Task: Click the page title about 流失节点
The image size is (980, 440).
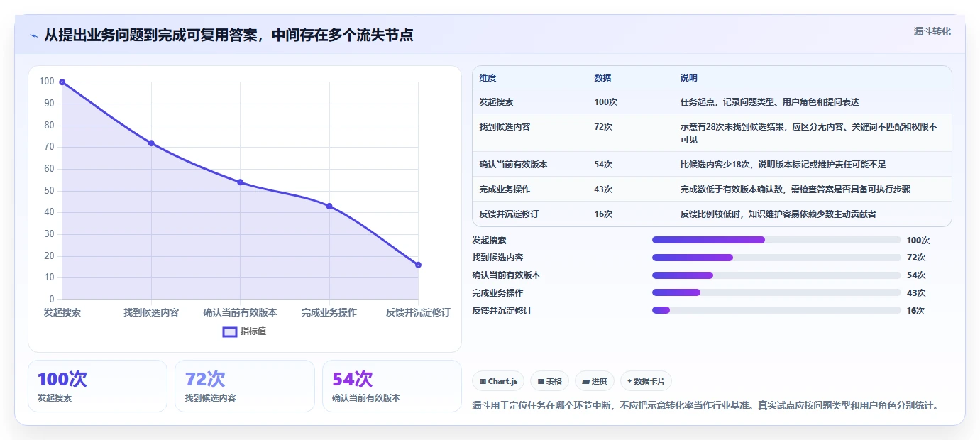Action: point(229,35)
